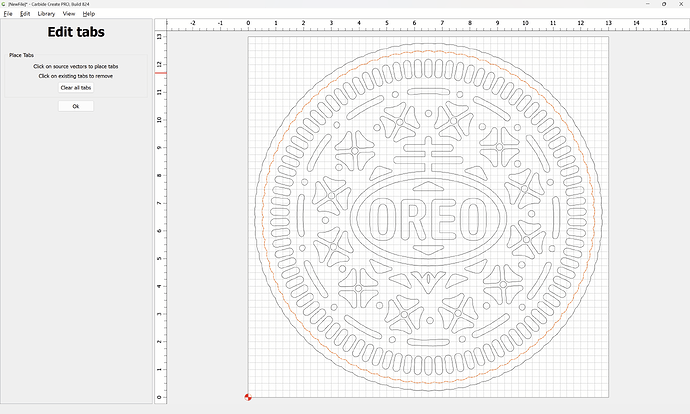Close the Carbide Create window
The height and width of the screenshot is (414, 690).
pyautogui.click(x=677, y=4)
